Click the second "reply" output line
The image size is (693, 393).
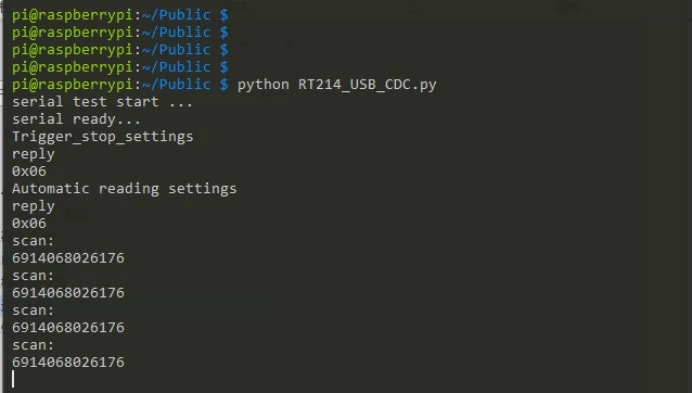pyautogui.click(x=33, y=206)
